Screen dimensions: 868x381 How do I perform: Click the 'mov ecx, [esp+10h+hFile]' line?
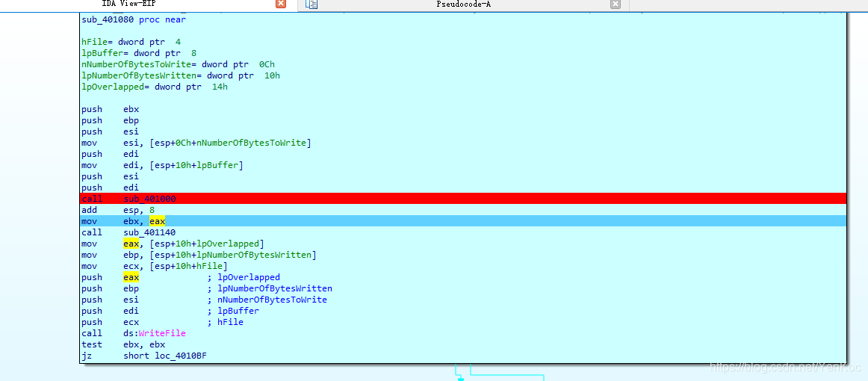click(x=155, y=266)
